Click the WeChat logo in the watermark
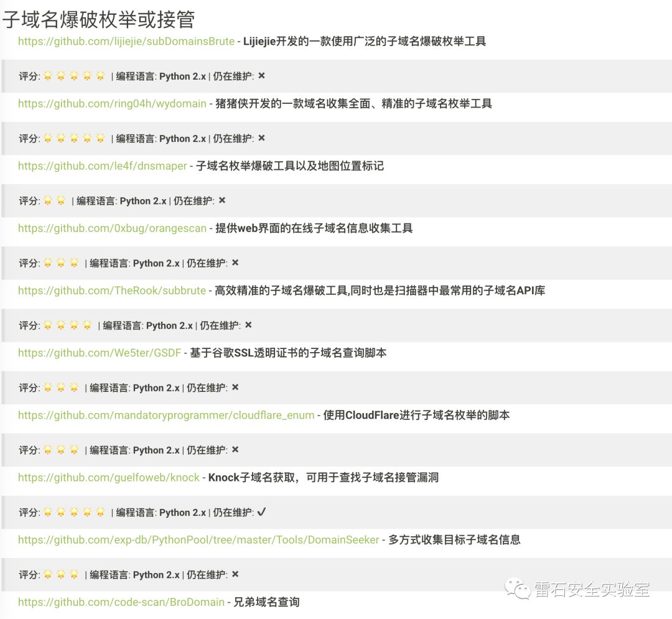 coord(517,587)
